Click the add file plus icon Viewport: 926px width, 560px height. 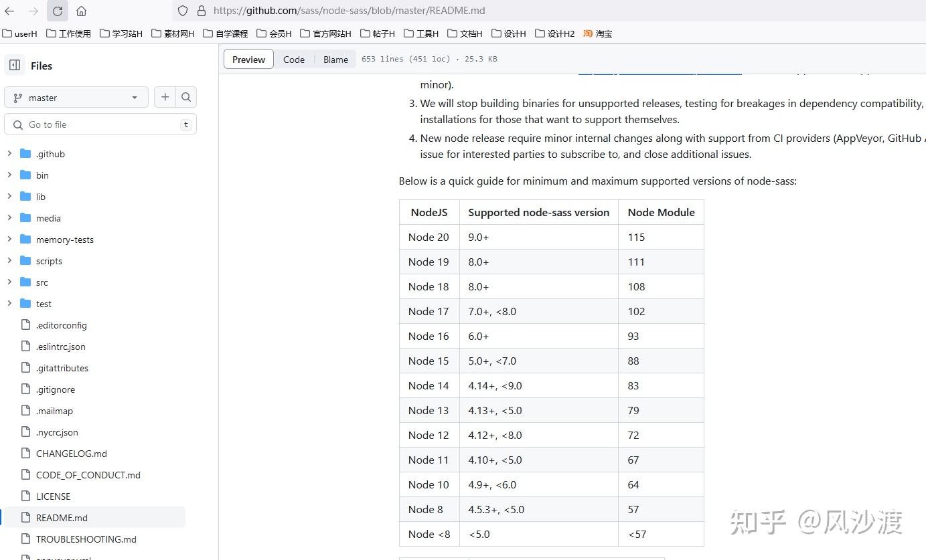click(x=165, y=97)
